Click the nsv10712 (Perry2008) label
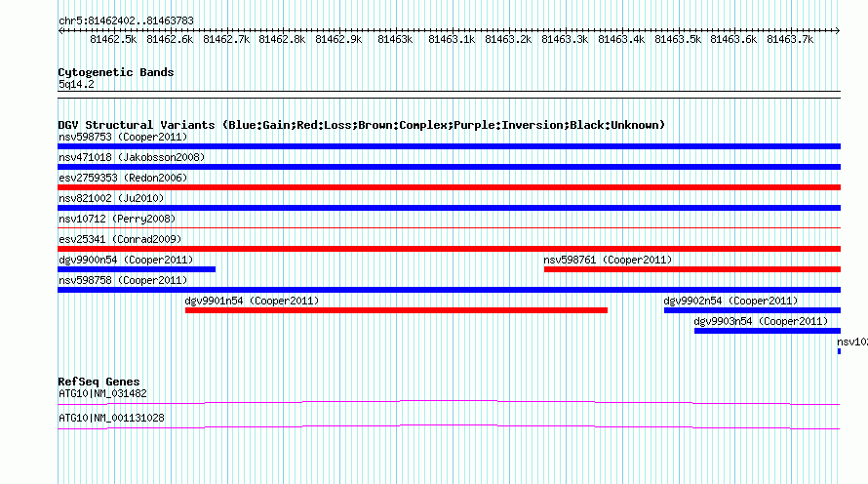Viewport: 868px width, 484px height. point(117,219)
